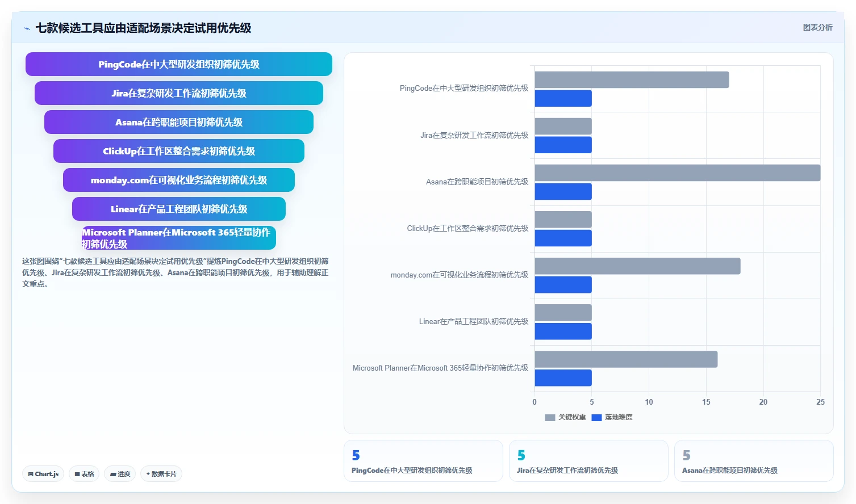Screen dimensions: 856x504
Task: Select the ClickUp funnel stage bar
Action: tap(179, 151)
